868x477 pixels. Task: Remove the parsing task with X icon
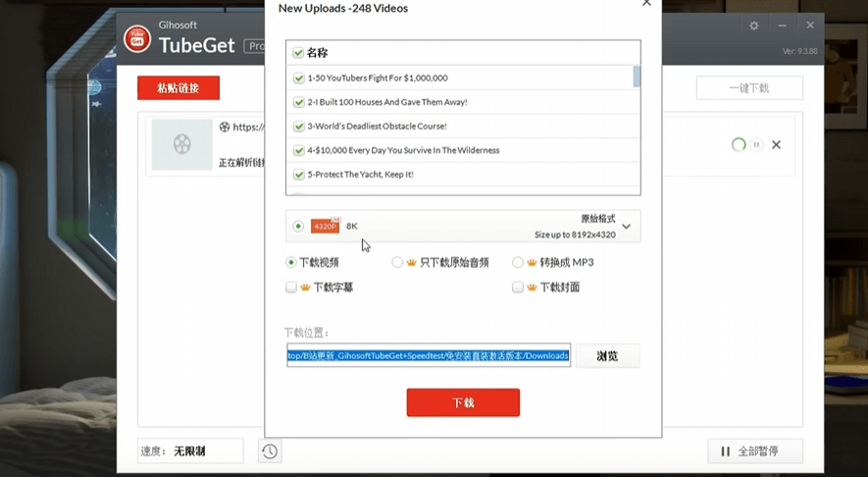[x=776, y=144]
